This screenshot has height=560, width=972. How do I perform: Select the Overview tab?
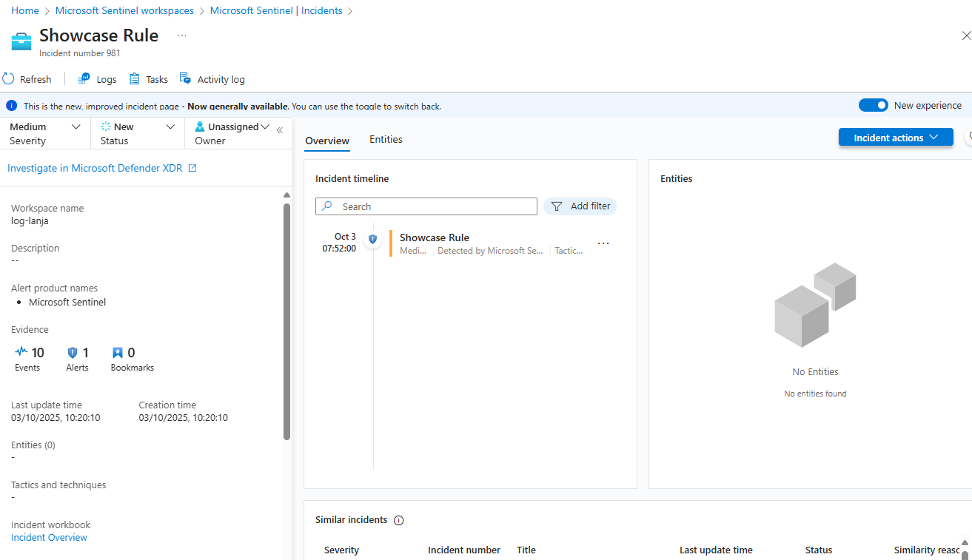[x=327, y=141]
